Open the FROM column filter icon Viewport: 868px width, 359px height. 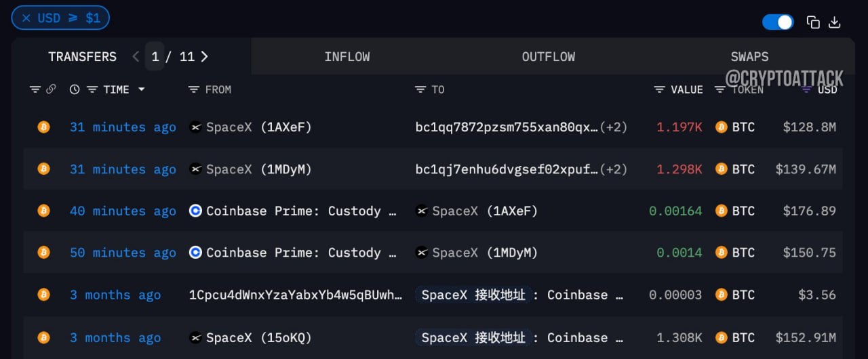(193, 89)
